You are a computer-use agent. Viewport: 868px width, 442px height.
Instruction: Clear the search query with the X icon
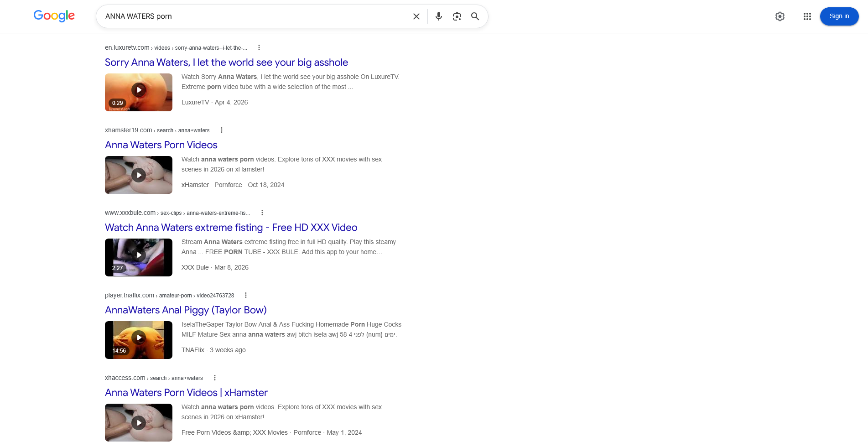point(416,16)
